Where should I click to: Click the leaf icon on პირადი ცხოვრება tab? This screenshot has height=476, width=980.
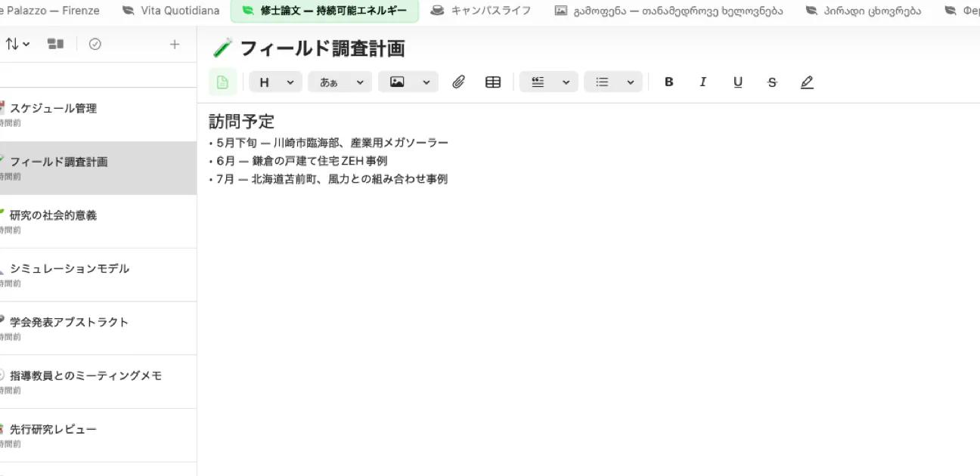click(811, 11)
